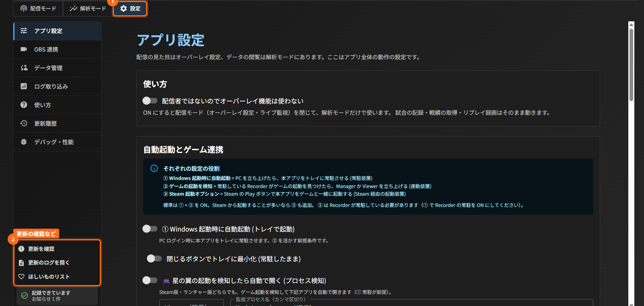The image size is (644, 306).
Task: Click 更新を確認 button
Action: [x=57, y=249]
